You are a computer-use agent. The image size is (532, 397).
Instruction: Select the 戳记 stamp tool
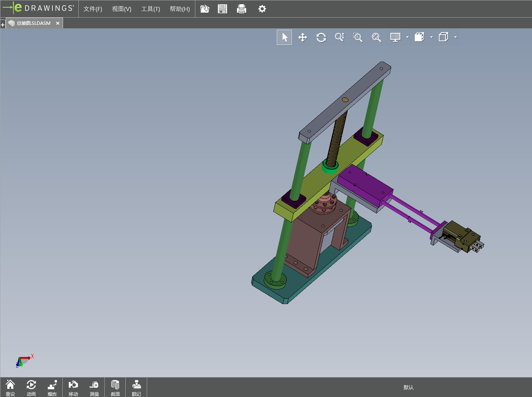[x=136, y=387]
